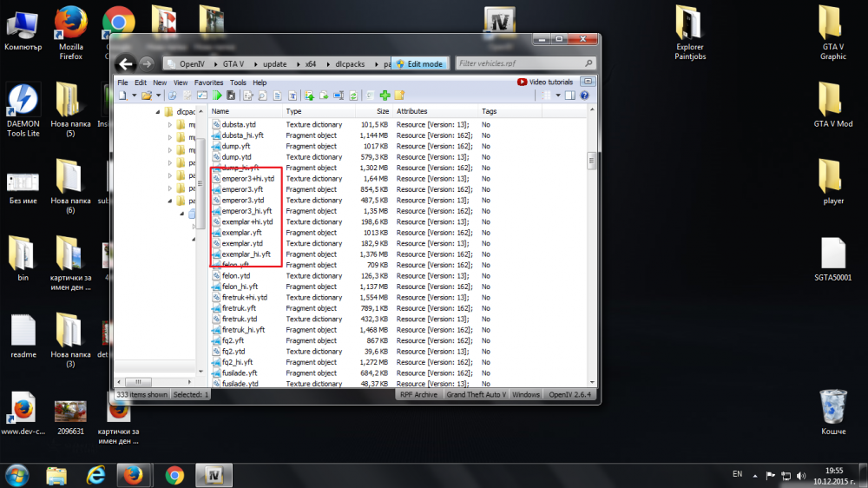Open the Help menu
Image resolution: width=868 pixels, height=488 pixels.
[x=260, y=82]
